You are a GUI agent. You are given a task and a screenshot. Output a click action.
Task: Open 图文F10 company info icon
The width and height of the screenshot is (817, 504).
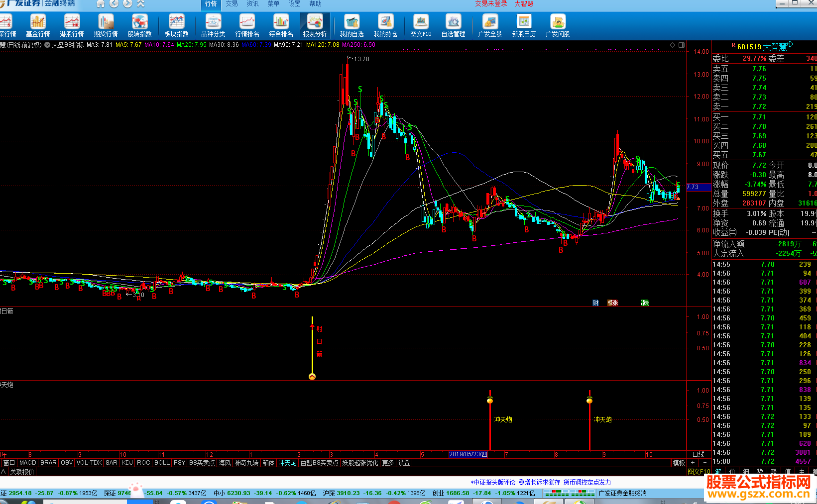tap(421, 25)
